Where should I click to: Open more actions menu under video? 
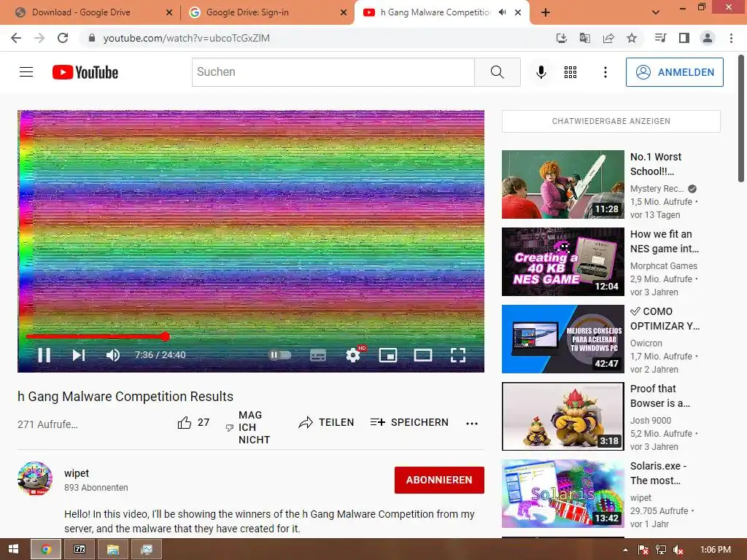tap(472, 424)
